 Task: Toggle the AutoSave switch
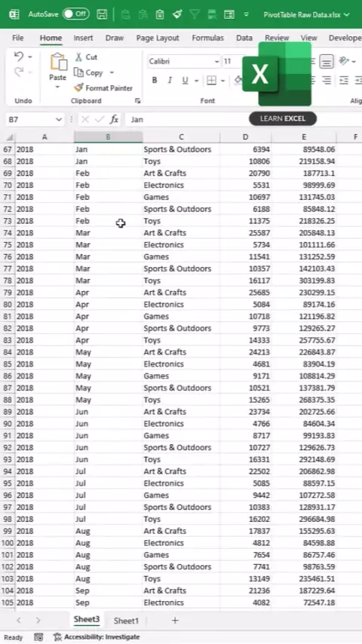tap(76, 14)
